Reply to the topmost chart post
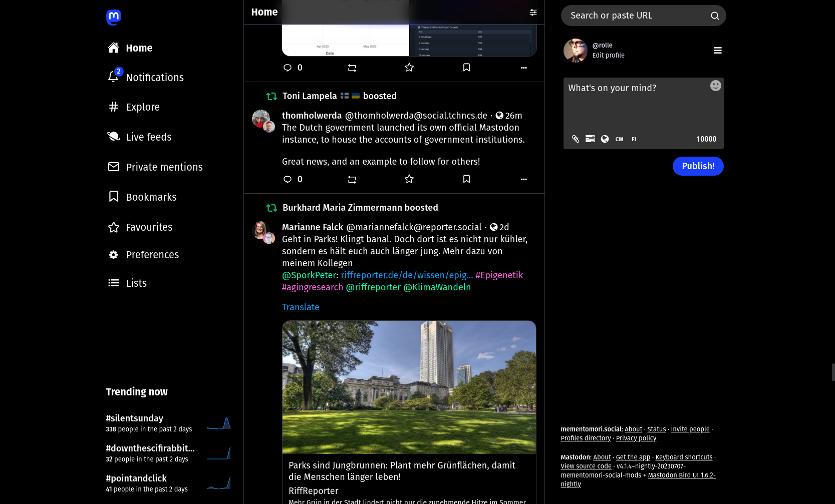The height and width of the screenshot is (504, 835). point(288,68)
